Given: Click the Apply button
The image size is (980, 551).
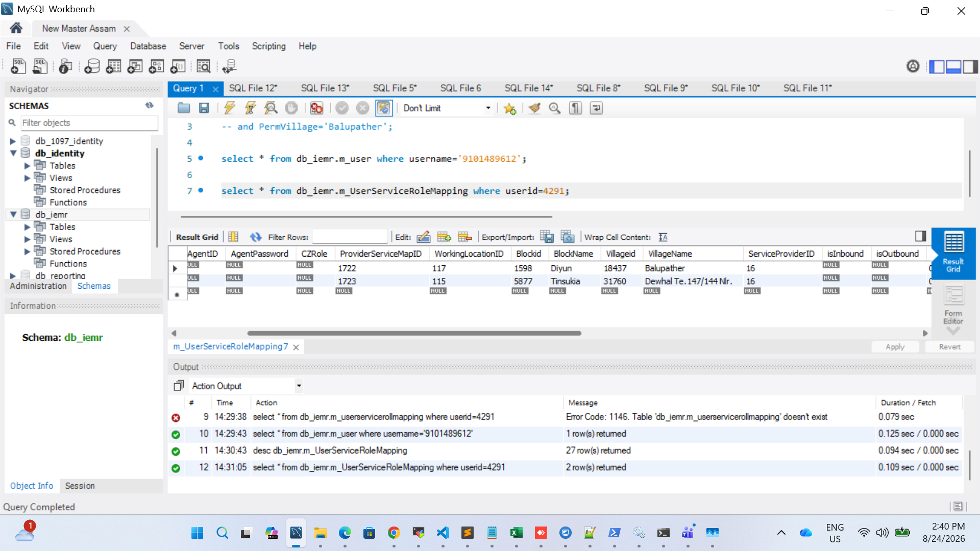Looking at the screenshot, I should [895, 347].
